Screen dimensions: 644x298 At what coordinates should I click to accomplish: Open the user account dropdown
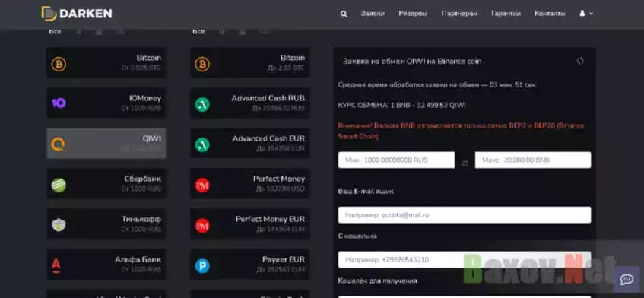click(586, 14)
